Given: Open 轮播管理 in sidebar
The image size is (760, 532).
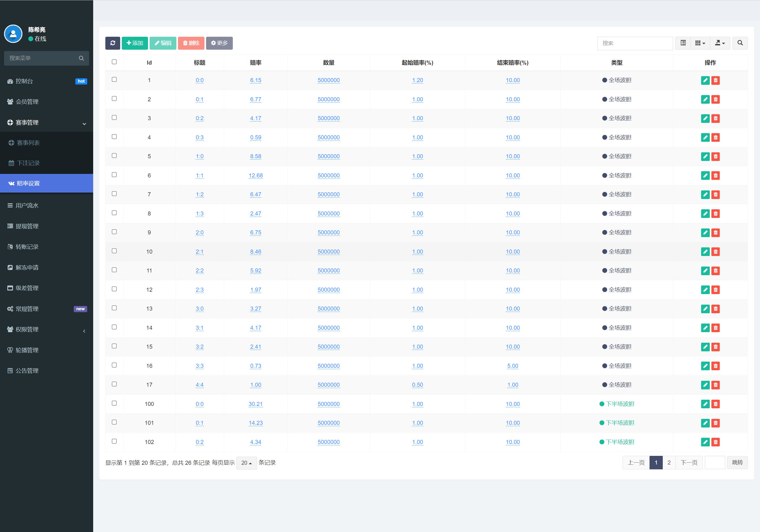Looking at the screenshot, I should [47, 350].
